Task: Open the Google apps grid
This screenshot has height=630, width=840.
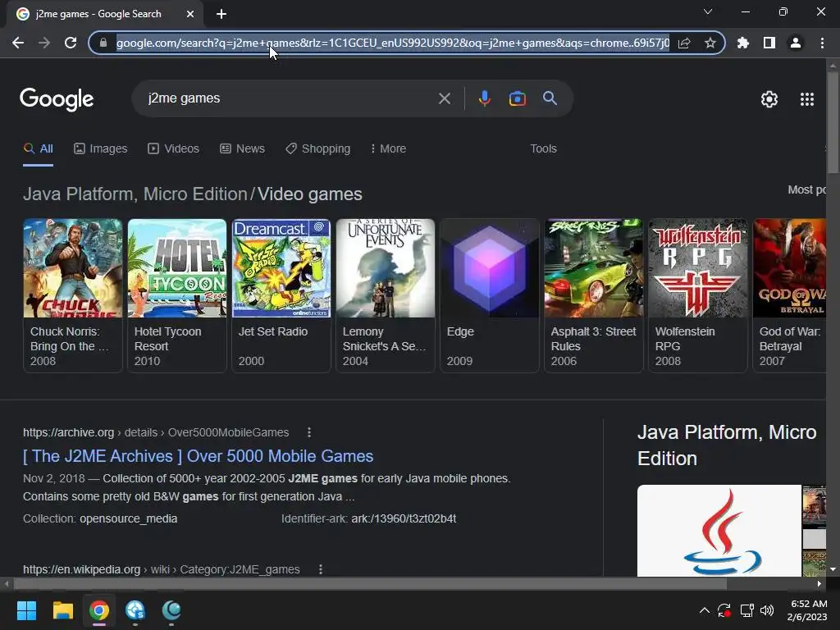Action: pos(807,99)
